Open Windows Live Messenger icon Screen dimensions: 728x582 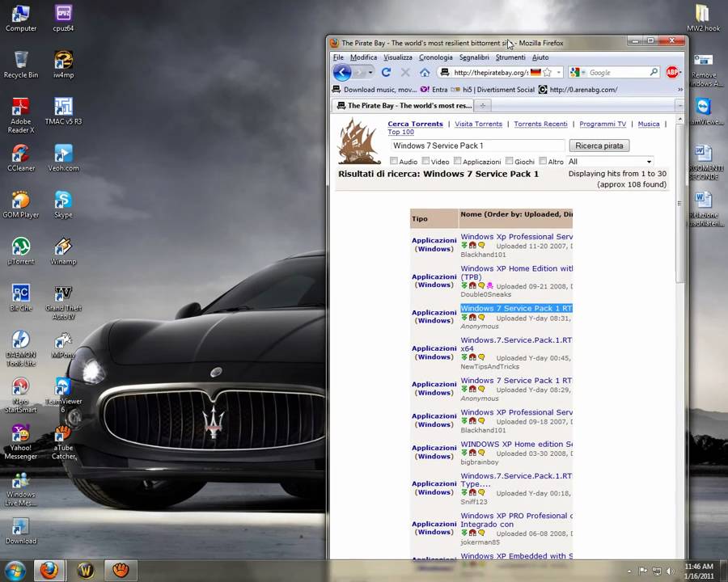tap(21, 489)
